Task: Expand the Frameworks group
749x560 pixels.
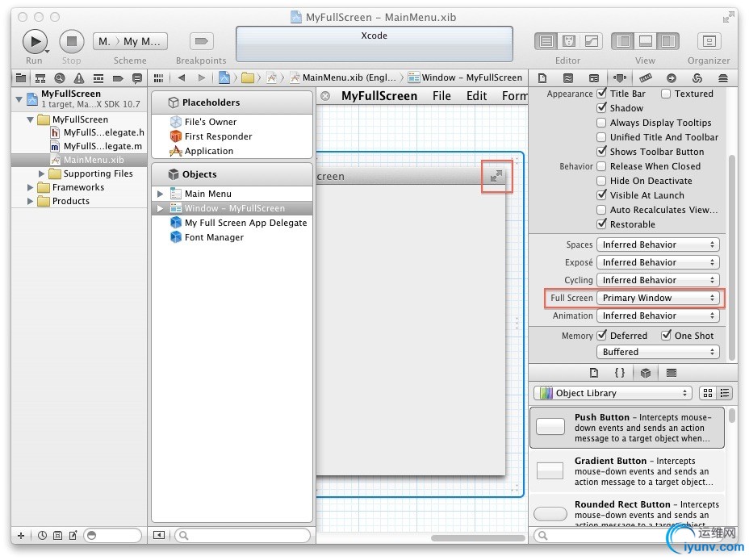Action: [x=30, y=188]
